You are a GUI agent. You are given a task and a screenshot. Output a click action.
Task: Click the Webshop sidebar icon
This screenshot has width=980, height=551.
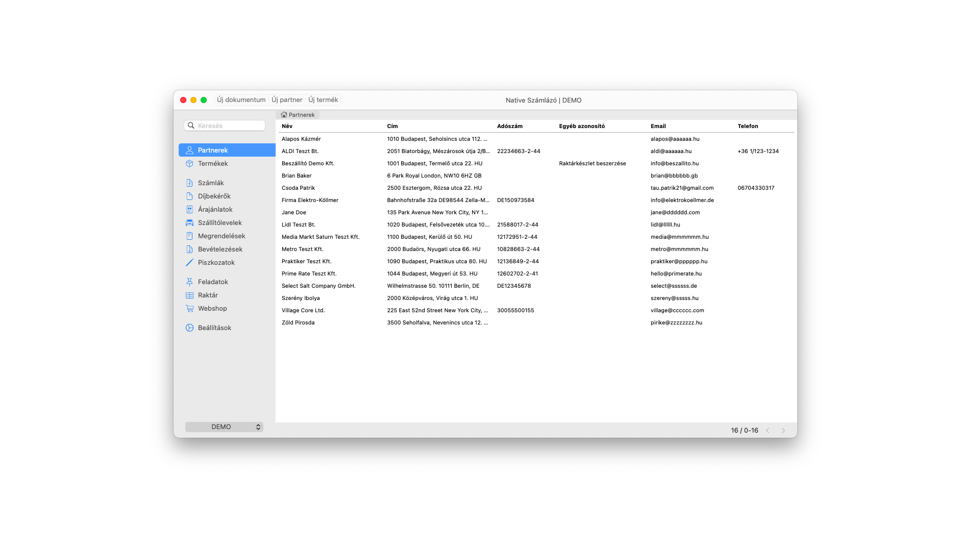189,308
